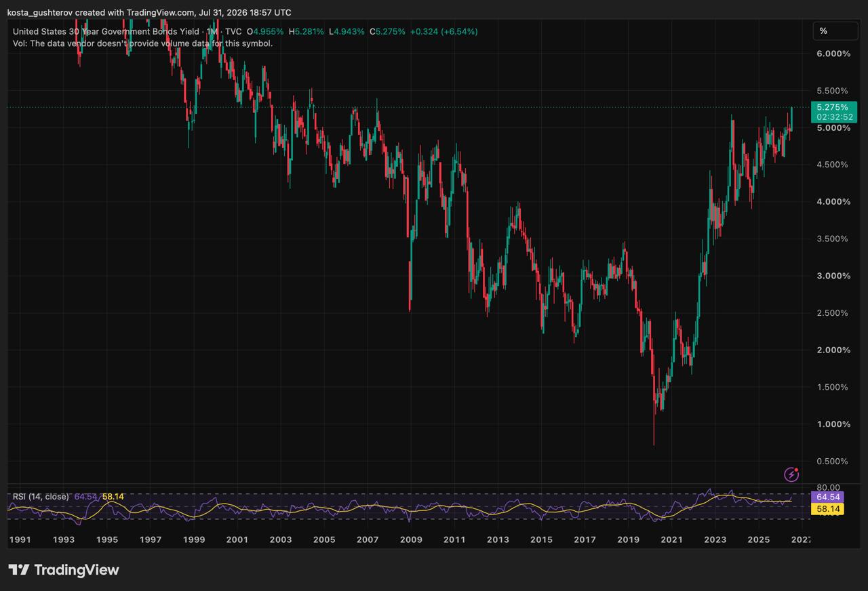The width and height of the screenshot is (868, 591).
Task: Click the yellow 58.14 value in RSI legend
Action: pyautogui.click(x=113, y=497)
